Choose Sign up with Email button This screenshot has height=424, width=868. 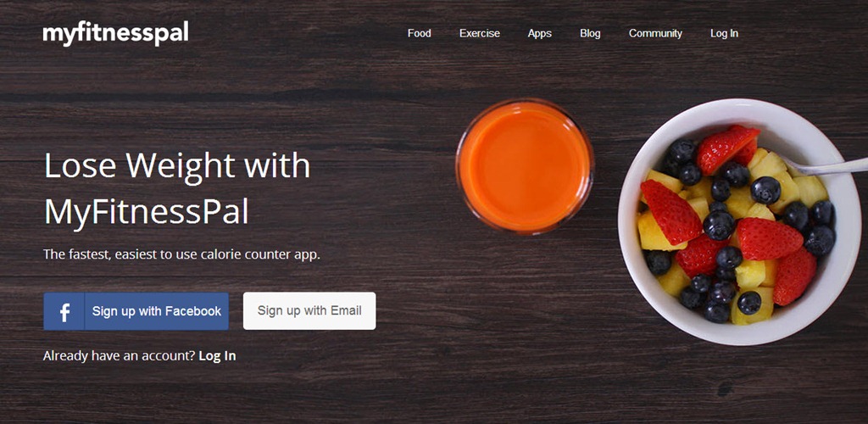tap(309, 311)
